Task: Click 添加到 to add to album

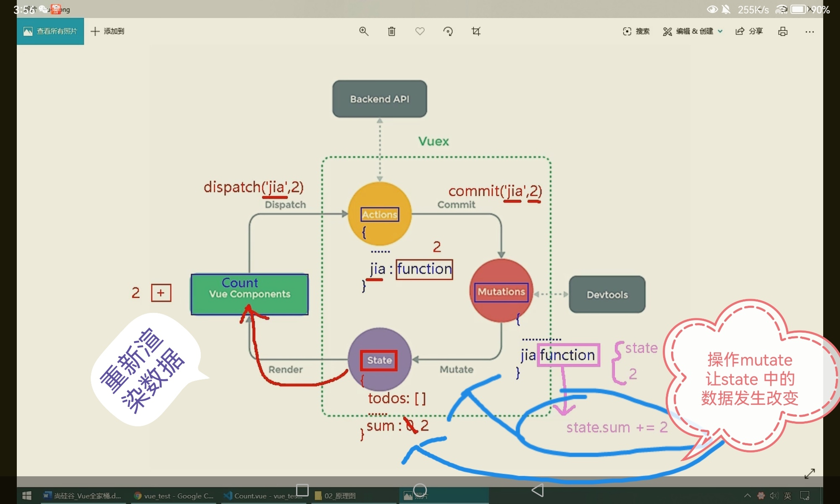Action: 108,31
